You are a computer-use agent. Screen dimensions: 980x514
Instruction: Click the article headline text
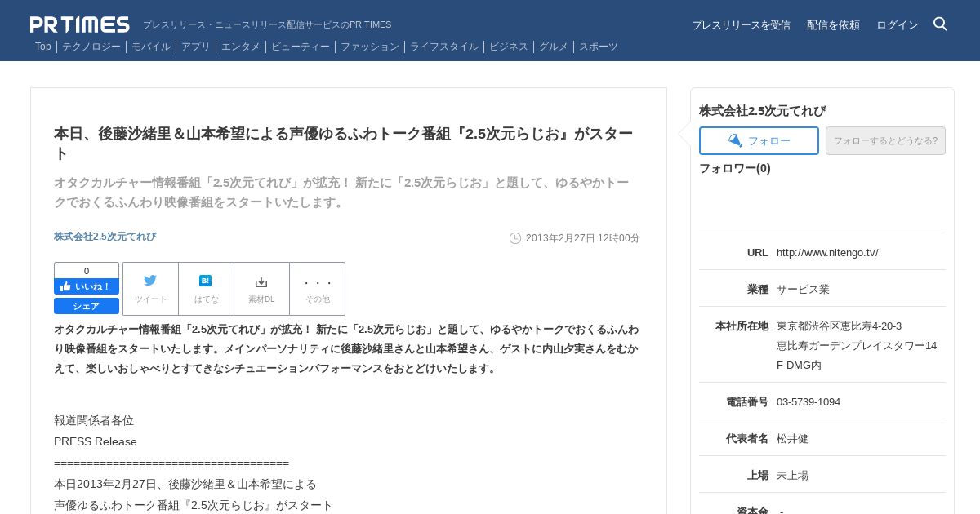point(344,144)
